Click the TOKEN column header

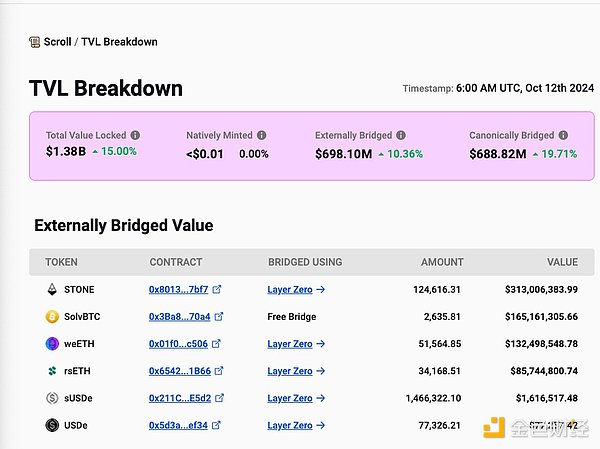61,262
